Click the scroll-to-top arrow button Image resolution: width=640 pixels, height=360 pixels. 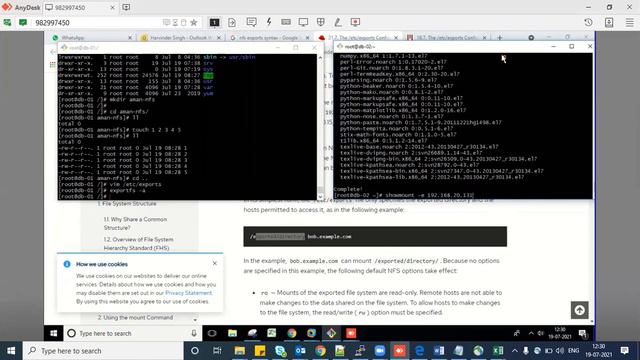(579, 310)
